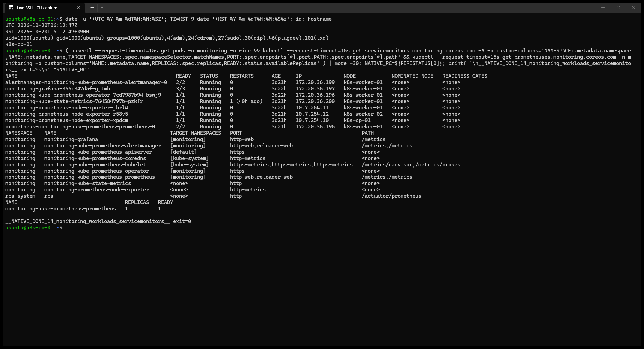644x349 pixels.
Task: Click prometheus-monitoring-kube-prometheus-prometheus-0 pod row
Action: coord(233,127)
